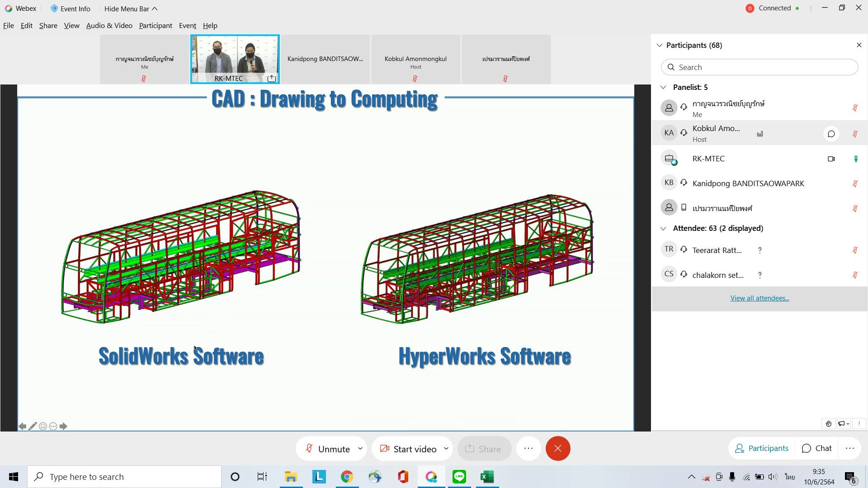Select slideshow pen tool
Screen dimensions: 868x488
(33, 426)
